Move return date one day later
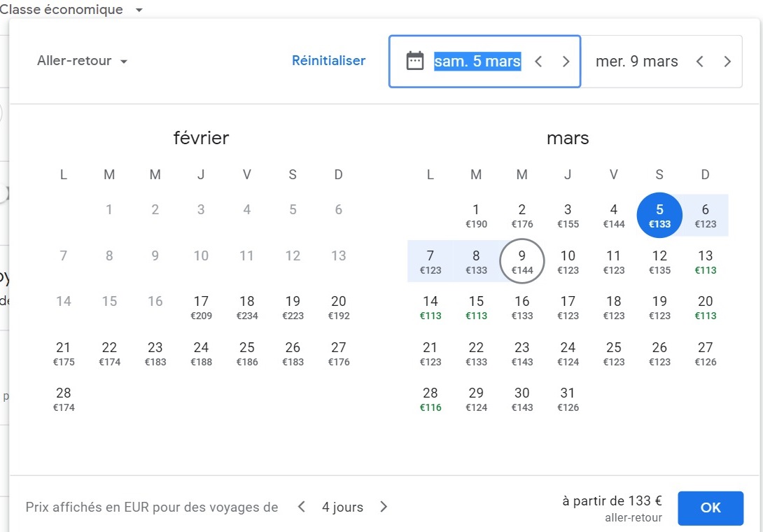 (x=727, y=62)
